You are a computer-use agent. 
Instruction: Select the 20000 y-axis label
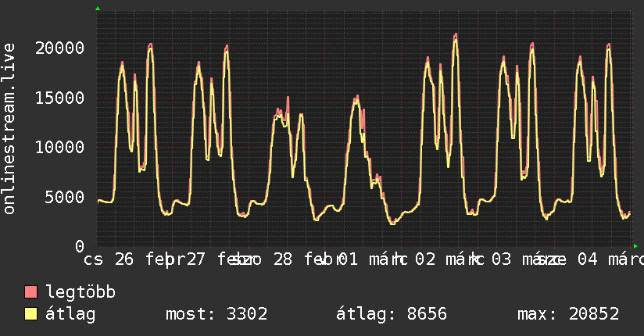coord(59,48)
